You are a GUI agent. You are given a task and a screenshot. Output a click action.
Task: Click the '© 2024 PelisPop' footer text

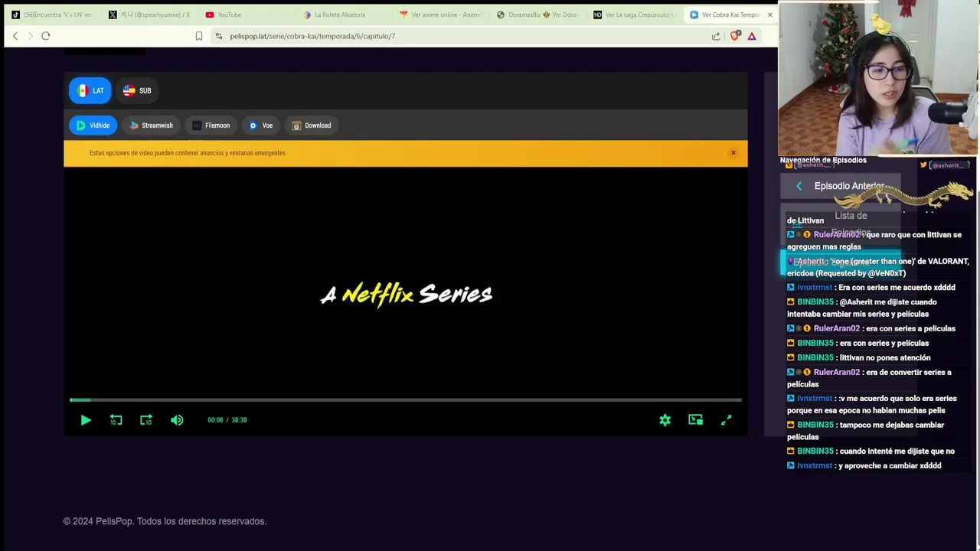[165, 521]
